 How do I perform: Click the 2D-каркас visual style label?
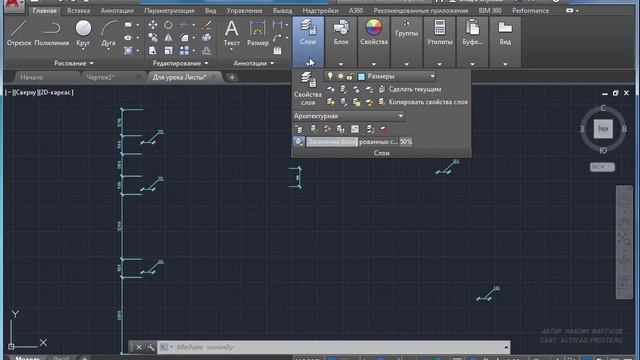coord(56,93)
